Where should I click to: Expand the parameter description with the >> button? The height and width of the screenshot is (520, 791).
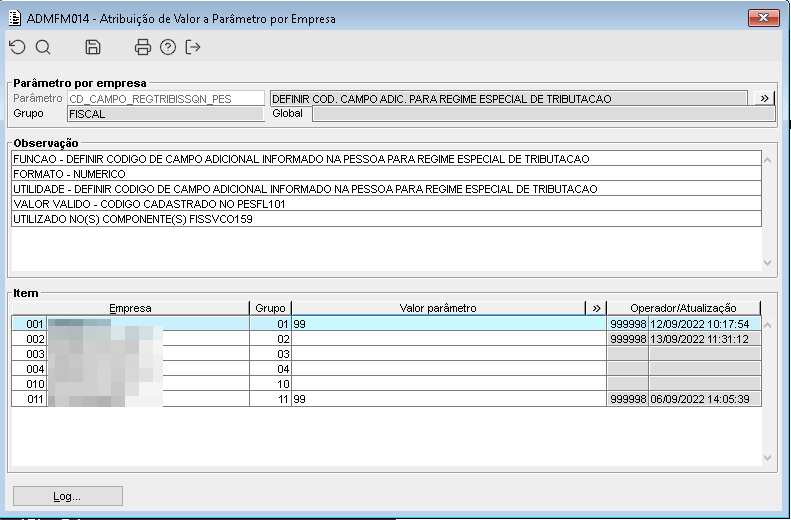pos(764,98)
